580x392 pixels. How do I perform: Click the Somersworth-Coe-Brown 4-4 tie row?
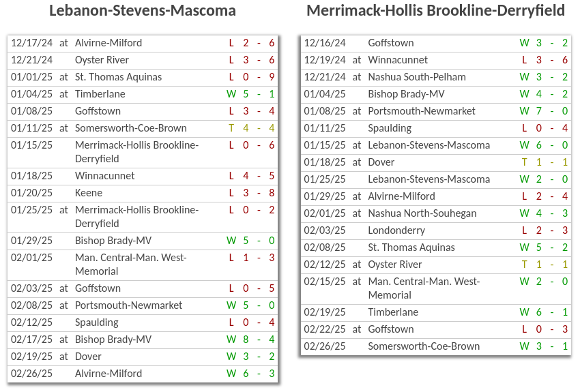130,128
